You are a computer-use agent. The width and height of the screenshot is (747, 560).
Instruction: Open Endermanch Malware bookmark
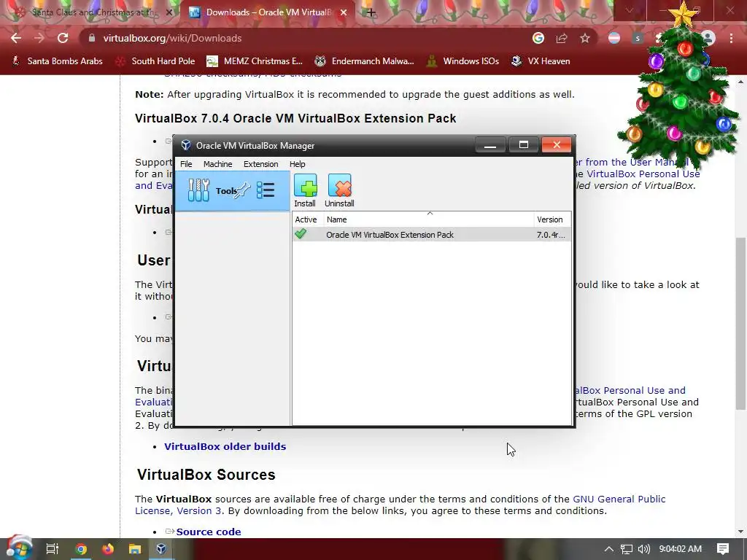(365, 61)
